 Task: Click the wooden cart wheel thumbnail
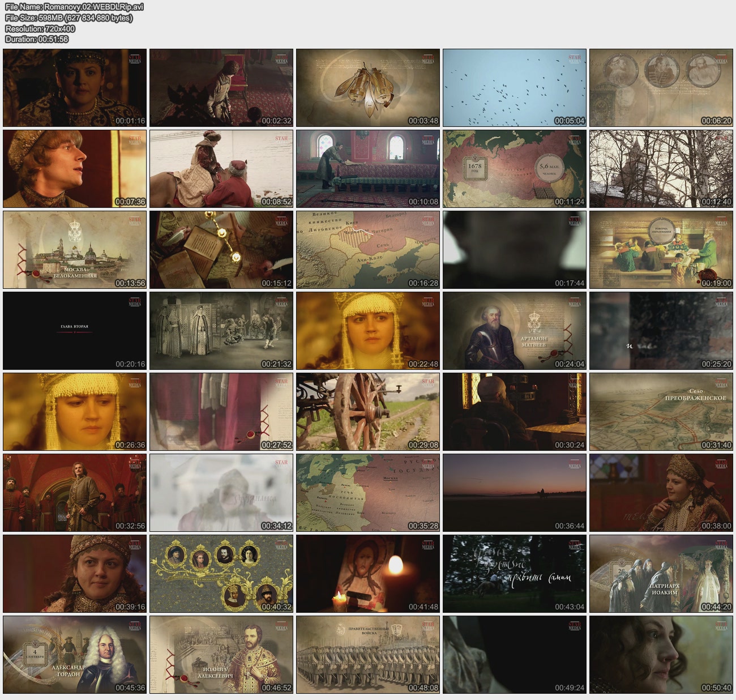pyautogui.click(x=368, y=412)
